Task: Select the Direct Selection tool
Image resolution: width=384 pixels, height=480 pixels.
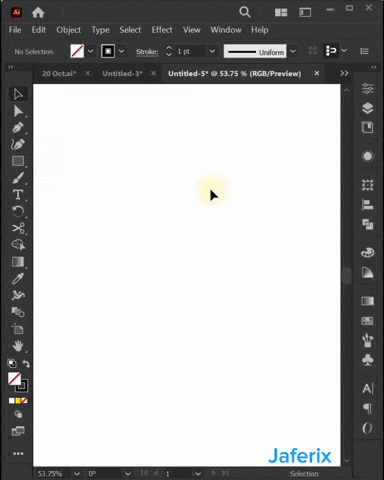Action: coord(18,111)
